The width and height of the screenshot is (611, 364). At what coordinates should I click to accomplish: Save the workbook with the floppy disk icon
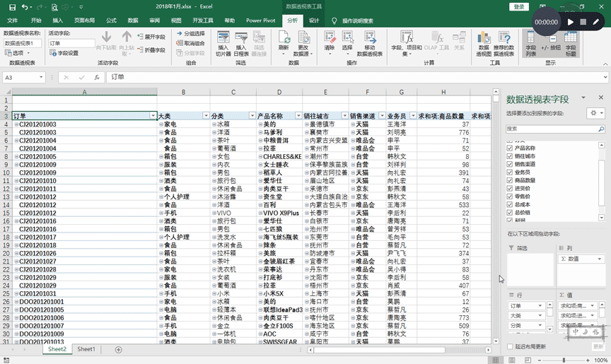point(12,7)
